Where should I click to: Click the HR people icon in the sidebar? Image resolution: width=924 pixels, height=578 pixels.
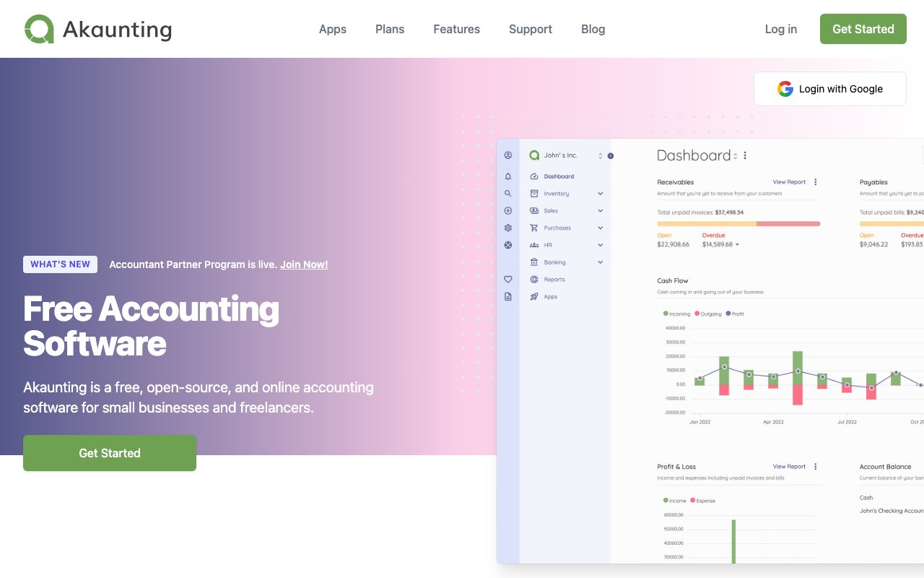click(x=534, y=245)
